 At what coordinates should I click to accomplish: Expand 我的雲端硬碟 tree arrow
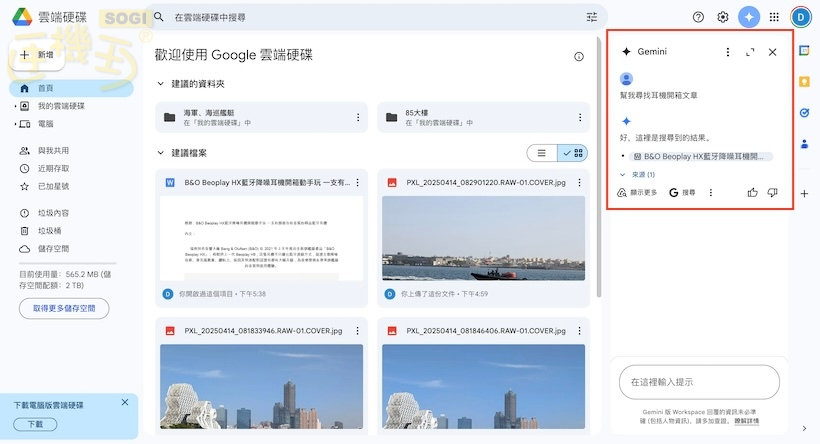15,106
